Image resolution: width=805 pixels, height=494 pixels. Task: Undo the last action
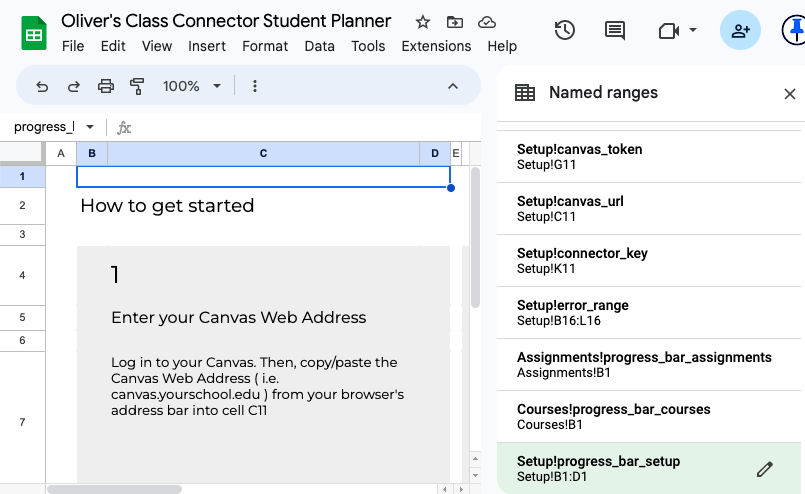tap(42, 86)
